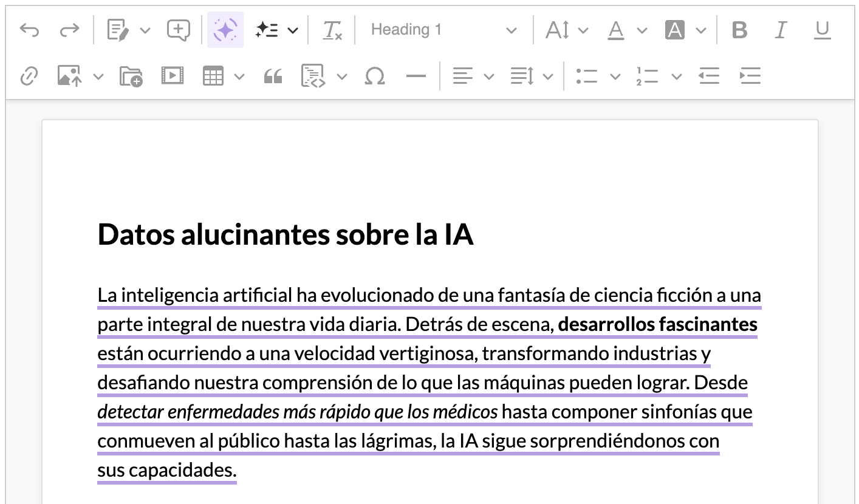Open the Heading 1 paragraph style dropdown
The height and width of the screenshot is (504, 859).
443,29
